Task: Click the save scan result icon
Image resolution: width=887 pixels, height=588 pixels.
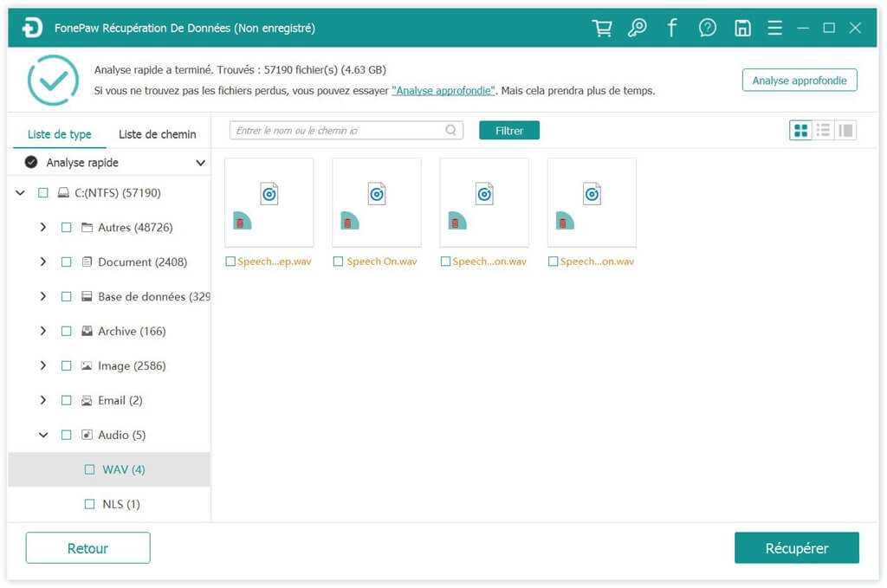Action: coord(742,28)
